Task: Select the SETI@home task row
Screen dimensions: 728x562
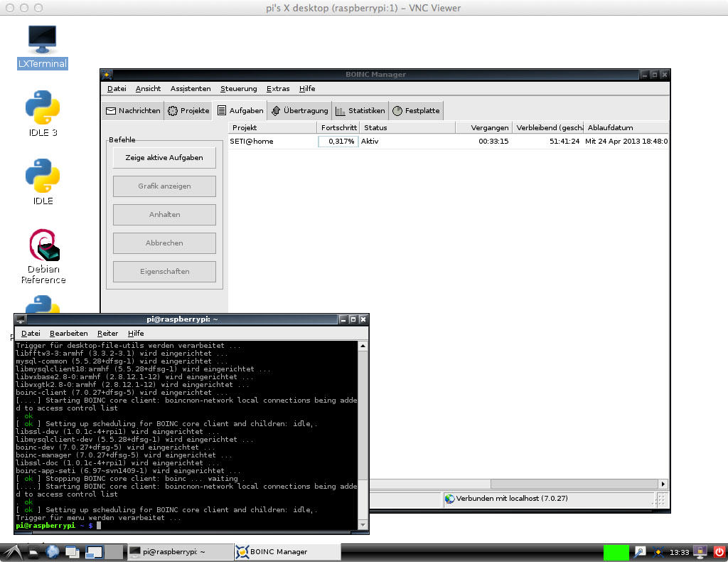Action: click(449, 141)
